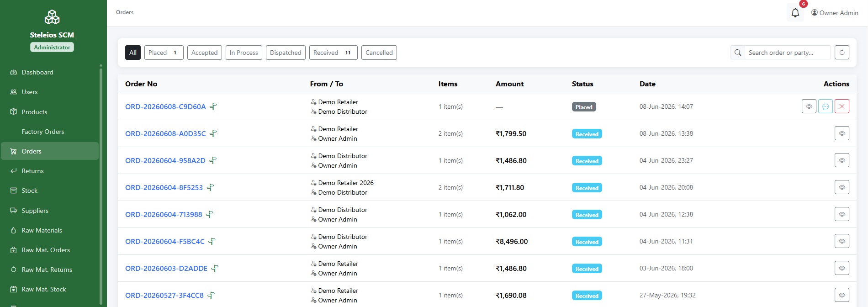View order ORD-20260604-F5BC4C via eye icon
Viewport: 868px width, 307px height.
pyautogui.click(x=842, y=241)
